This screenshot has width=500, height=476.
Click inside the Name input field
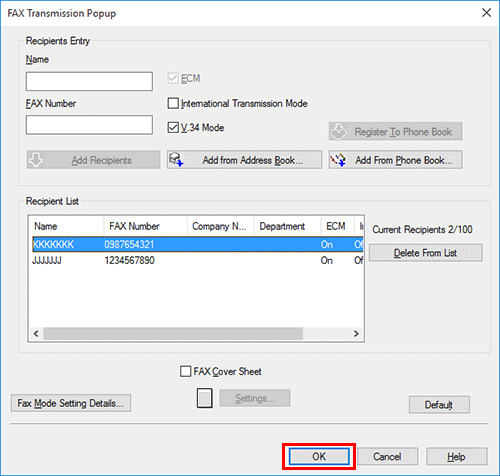click(89, 81)
